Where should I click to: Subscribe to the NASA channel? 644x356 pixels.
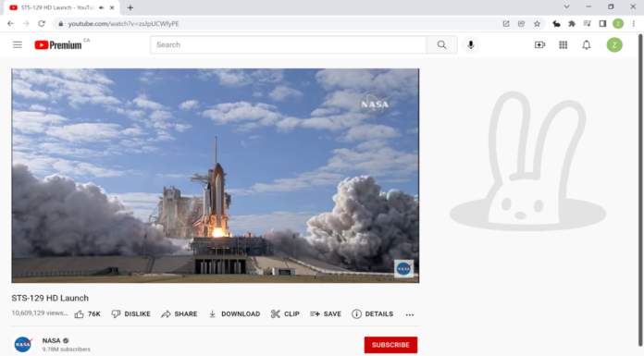click(390, 345)
